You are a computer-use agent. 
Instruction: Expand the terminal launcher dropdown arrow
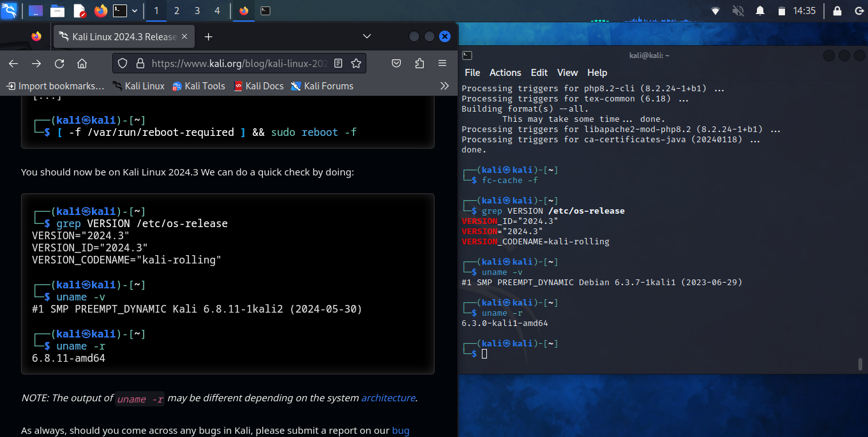click(133, 10)
